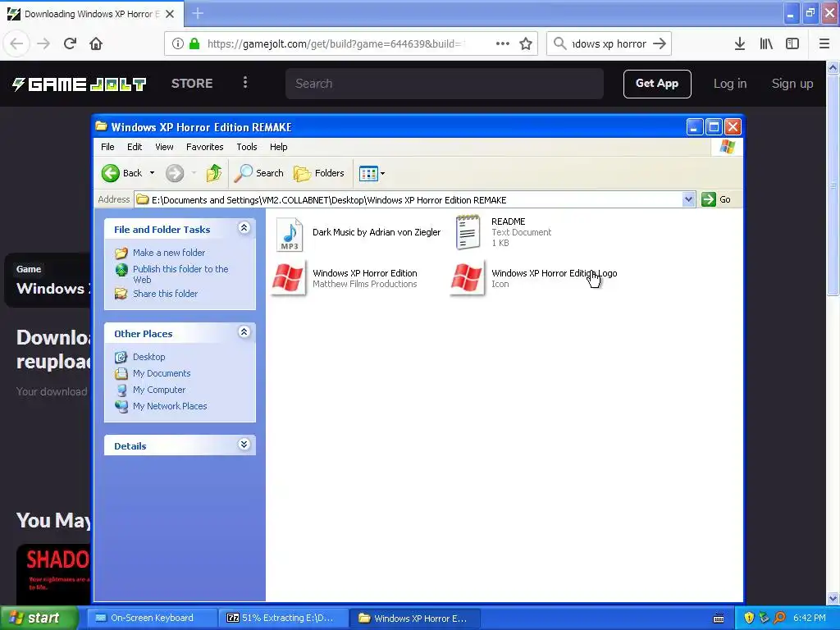Click Publish this folder to the Web
This screenshot has height=630, width=840.
coord(180,274)
